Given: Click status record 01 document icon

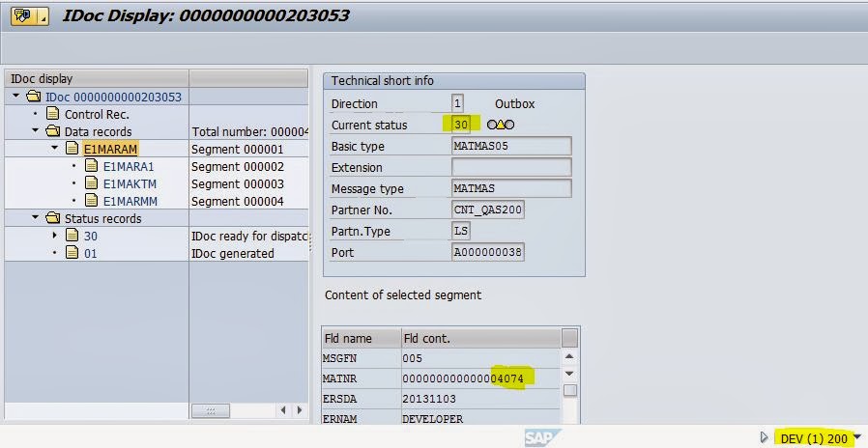Looking at the screenshot, I should [72, 253].
